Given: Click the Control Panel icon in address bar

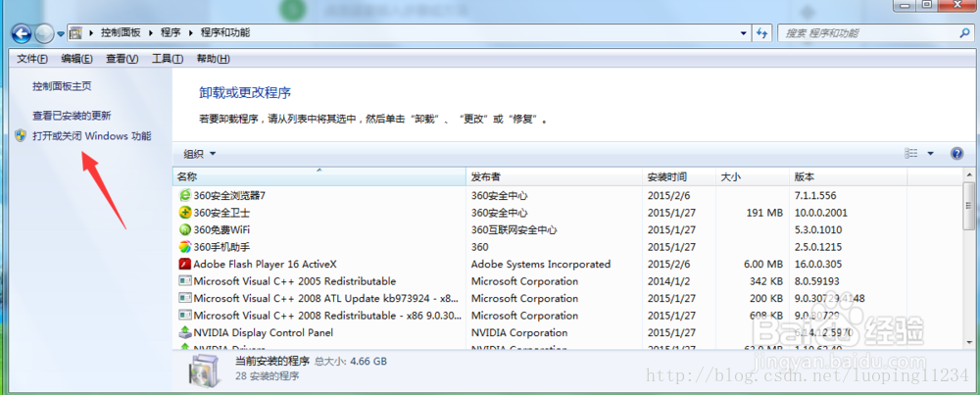Looking at the screenshot, I should point(75,32).
